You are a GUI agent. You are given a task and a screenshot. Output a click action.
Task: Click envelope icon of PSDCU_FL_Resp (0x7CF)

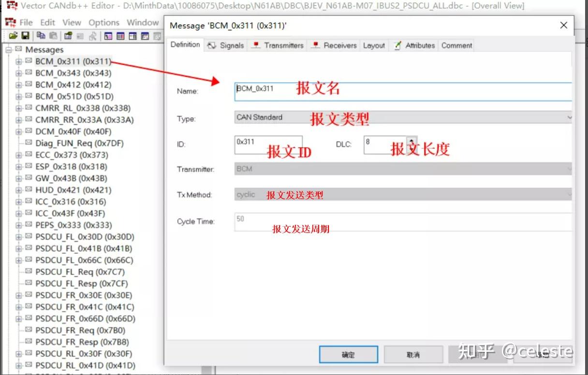tap(29, 283)
